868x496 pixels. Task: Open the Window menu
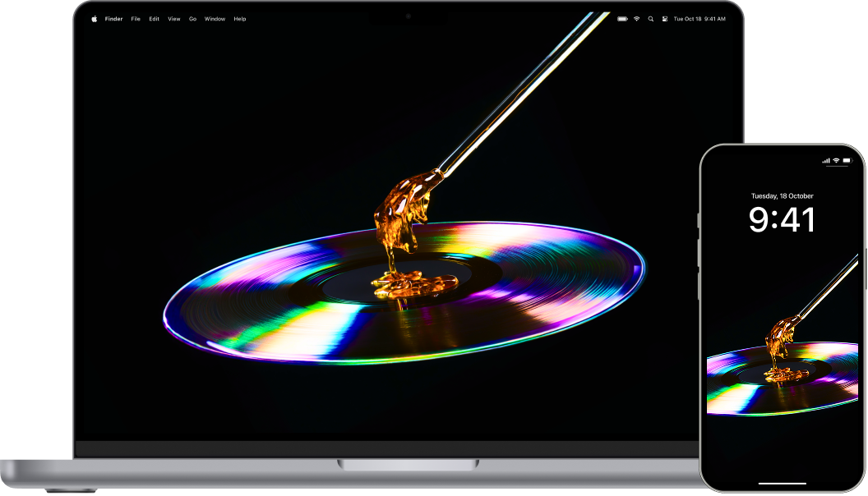click(214, 18)
